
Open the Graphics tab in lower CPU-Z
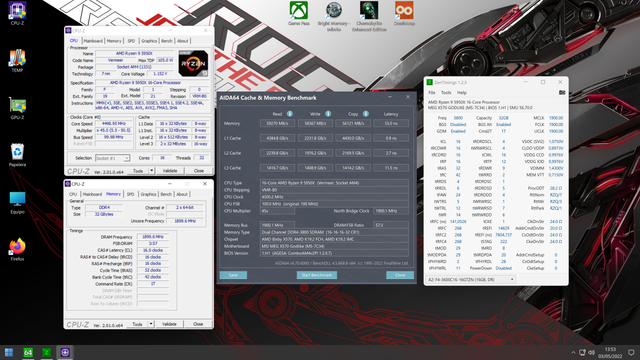pos(148,194)
